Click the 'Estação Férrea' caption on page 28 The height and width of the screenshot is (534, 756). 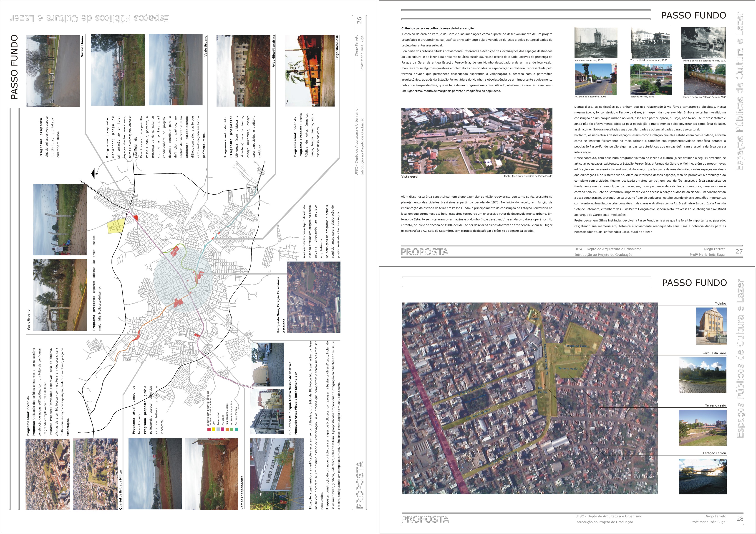point(714,453)
